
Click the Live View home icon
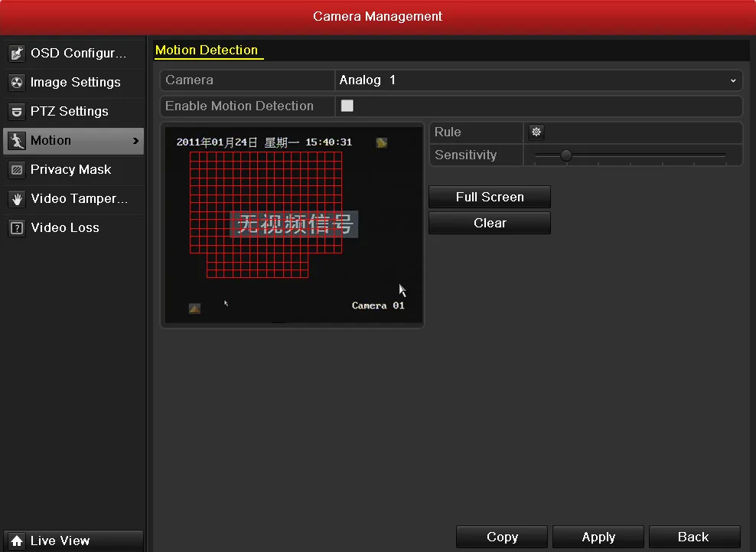click(17, 541)
